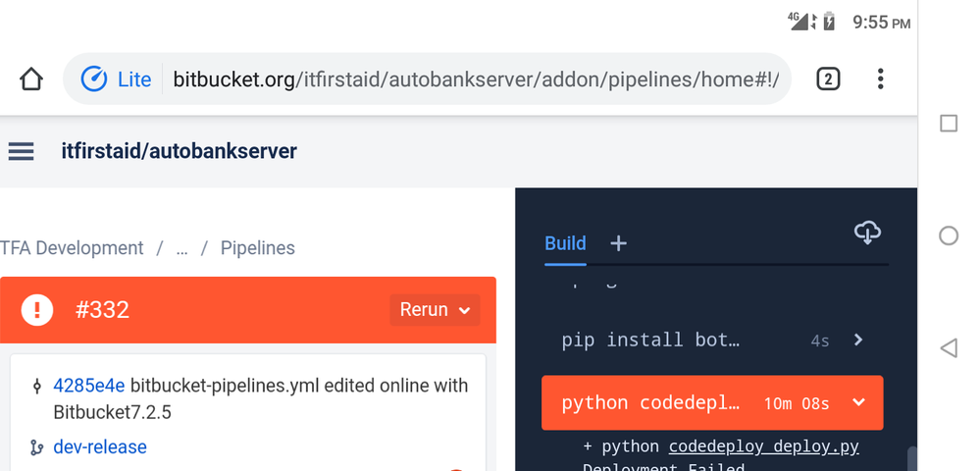Tap the Lite label in address bar
The height and width of the screenshot is (471, 980).
click(x=134, y=79)
